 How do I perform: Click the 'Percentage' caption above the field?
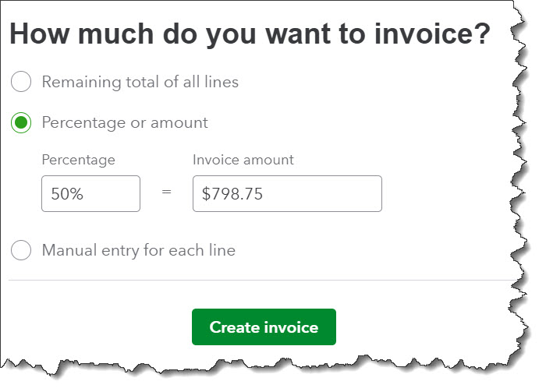(x=78, y=160)
